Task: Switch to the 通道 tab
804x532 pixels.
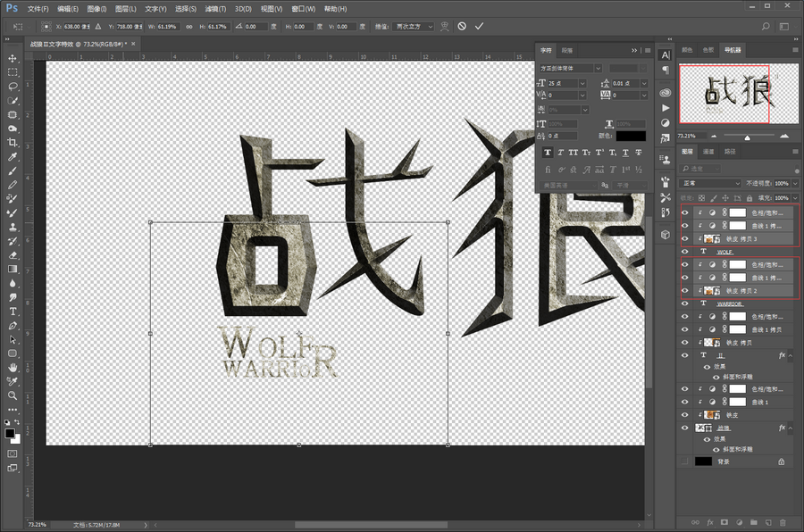Action: (x=710, y=152)
